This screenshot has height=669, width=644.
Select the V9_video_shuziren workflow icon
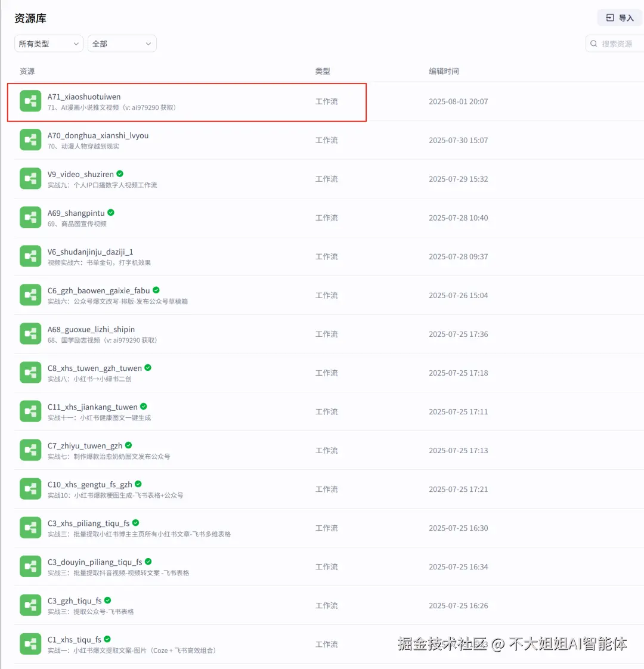(30, 178)
